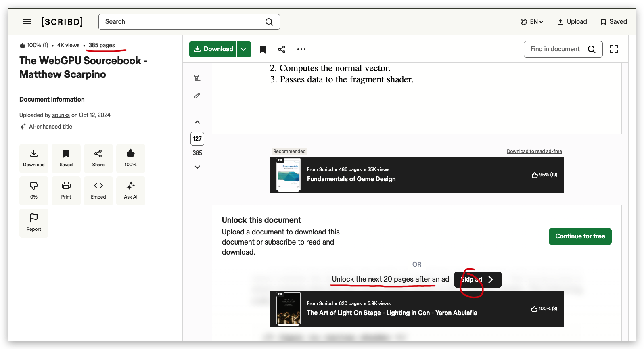Viewport: 644px width, 349px height.
Task: Click the 100% (3) rating on recommendation
Action: 544,309
